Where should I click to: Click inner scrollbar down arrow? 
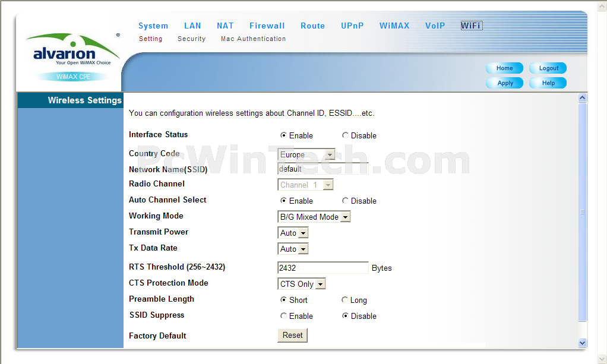coord(582,343)
